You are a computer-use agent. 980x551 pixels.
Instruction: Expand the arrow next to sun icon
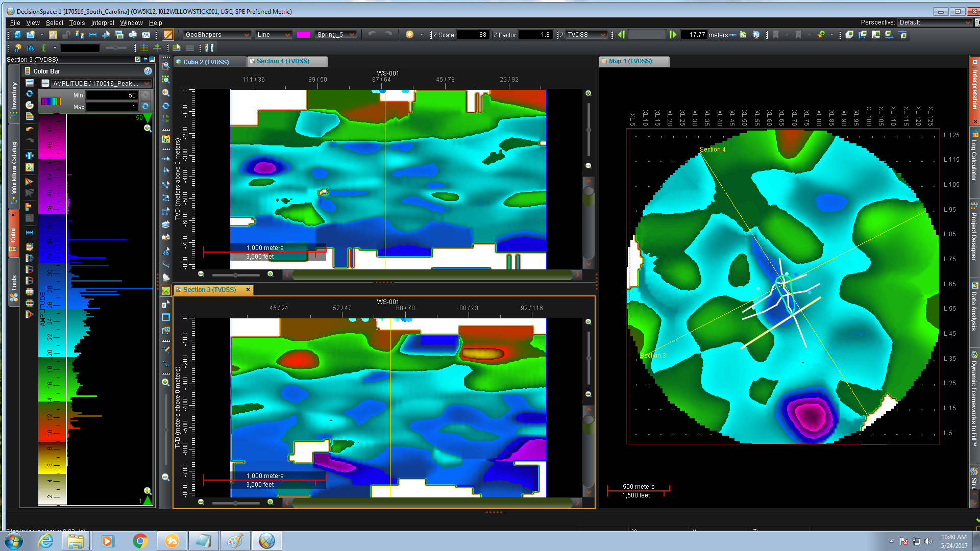422,35
